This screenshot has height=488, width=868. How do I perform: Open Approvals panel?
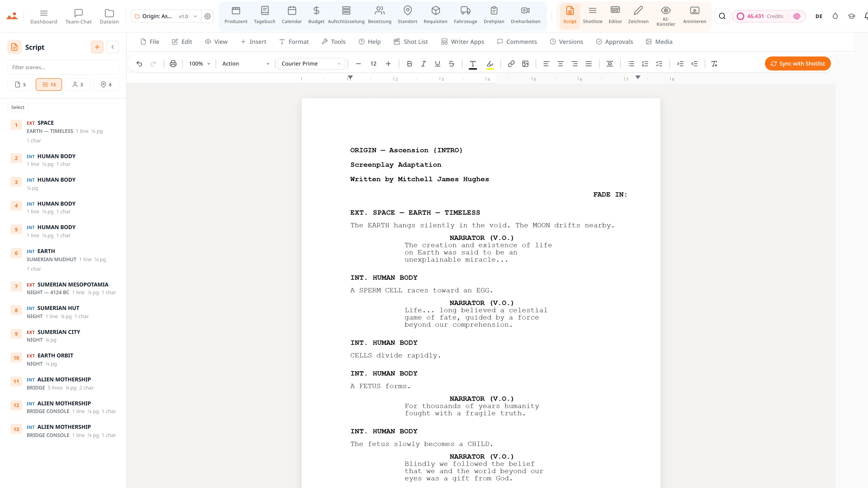click(615, 42)
